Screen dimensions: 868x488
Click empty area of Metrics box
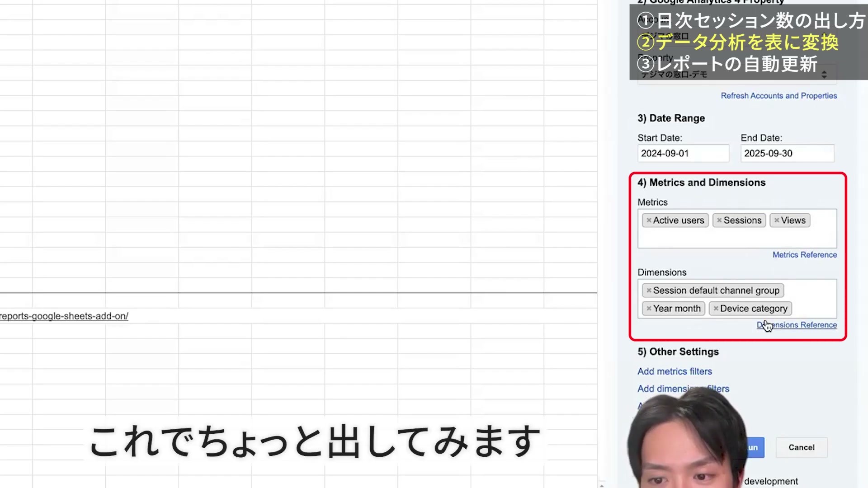[x=737, y=238]
